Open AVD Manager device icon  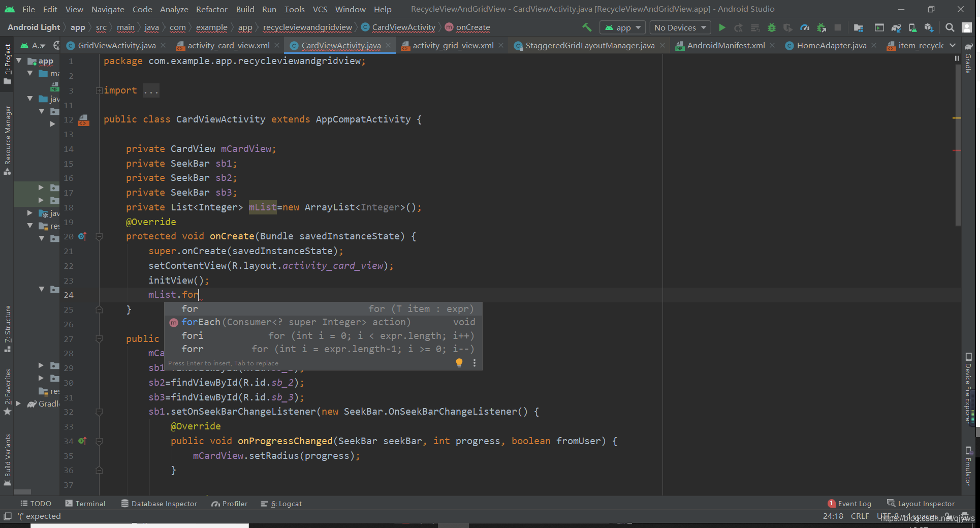[x=913, y=27]
